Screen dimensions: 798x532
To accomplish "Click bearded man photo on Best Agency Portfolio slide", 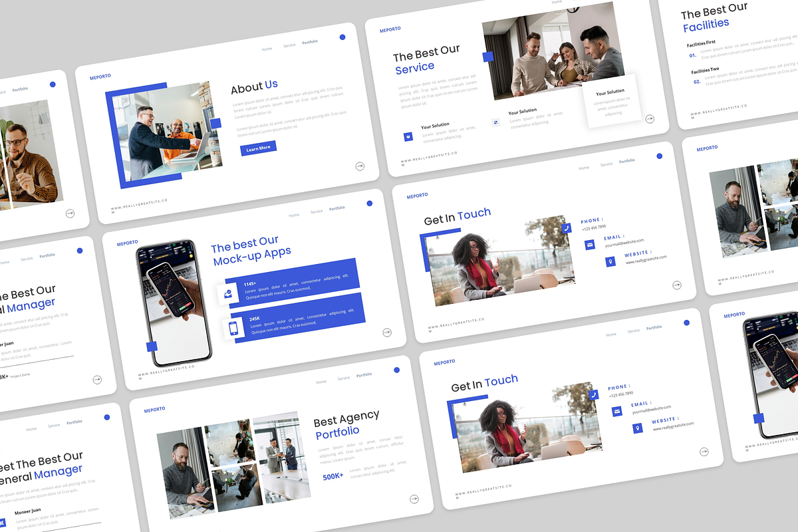I will [x=186, y=472].
